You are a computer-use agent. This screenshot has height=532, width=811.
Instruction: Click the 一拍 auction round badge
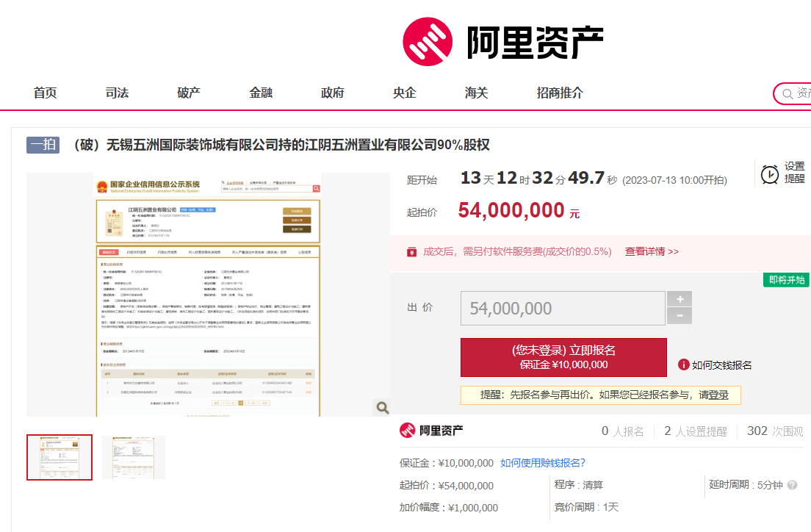(x=43, y=144)
